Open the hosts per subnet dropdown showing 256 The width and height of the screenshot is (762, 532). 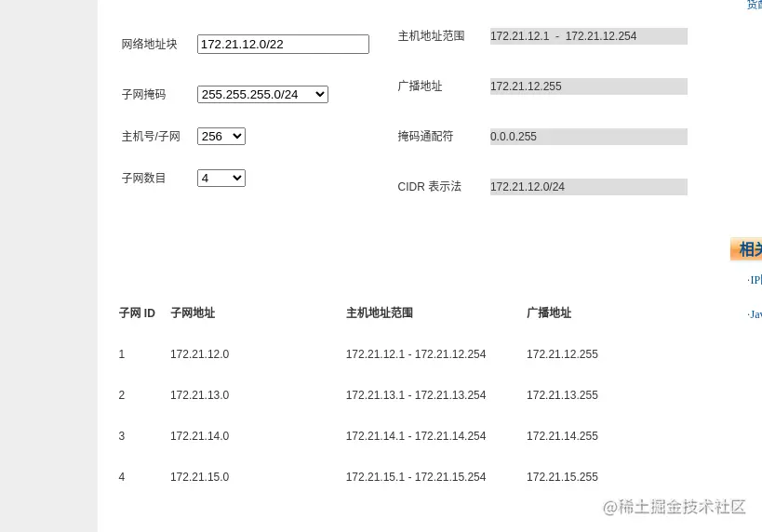221,136
